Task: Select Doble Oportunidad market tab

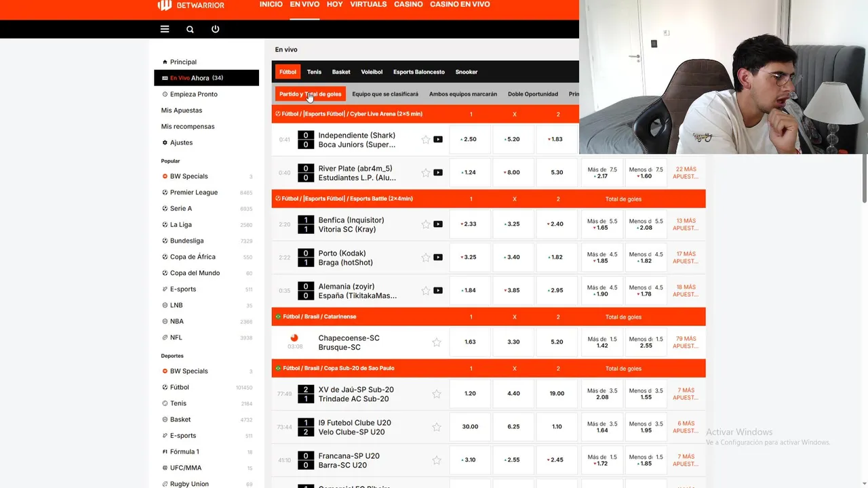Action: coord(533,94)
